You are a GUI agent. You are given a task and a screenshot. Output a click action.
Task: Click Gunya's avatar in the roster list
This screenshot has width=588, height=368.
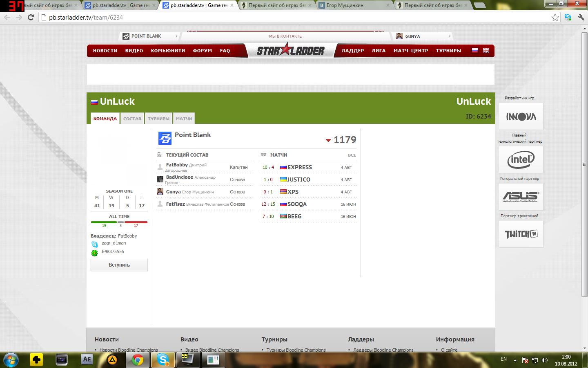[160, 191]
